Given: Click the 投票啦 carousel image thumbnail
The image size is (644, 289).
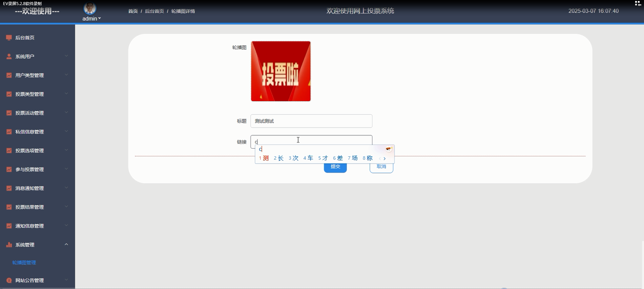Looking at the screenshot, I should (x=281, y=71).
